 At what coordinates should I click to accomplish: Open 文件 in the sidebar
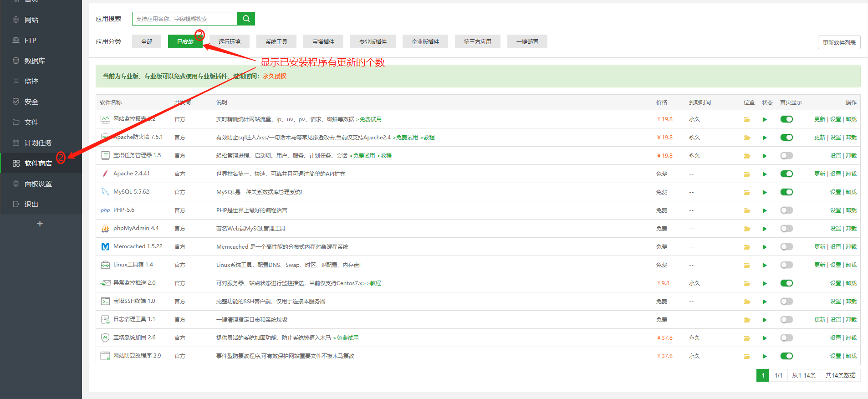31,122
